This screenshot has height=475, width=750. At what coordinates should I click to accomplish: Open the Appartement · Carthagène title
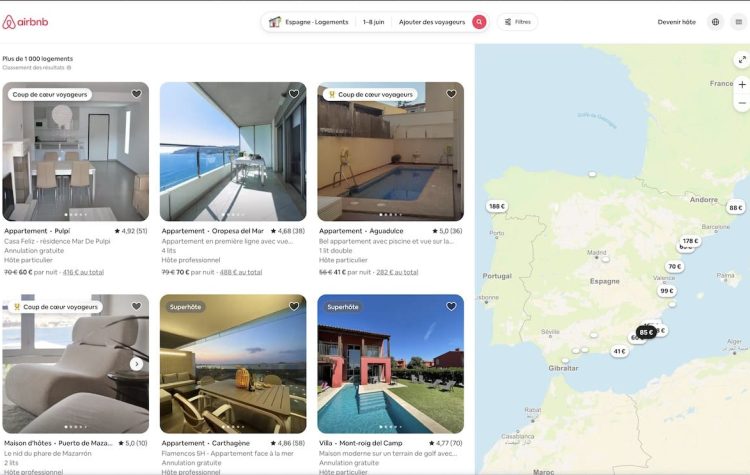[206, 443]
